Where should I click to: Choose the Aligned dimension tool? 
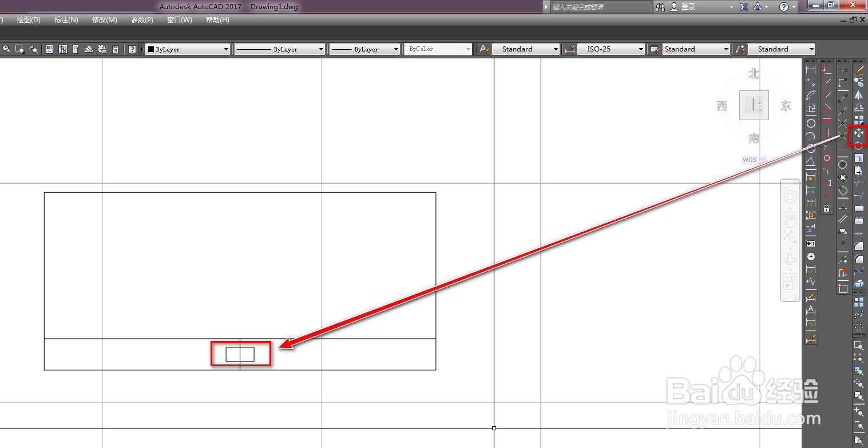click(811, 82)
